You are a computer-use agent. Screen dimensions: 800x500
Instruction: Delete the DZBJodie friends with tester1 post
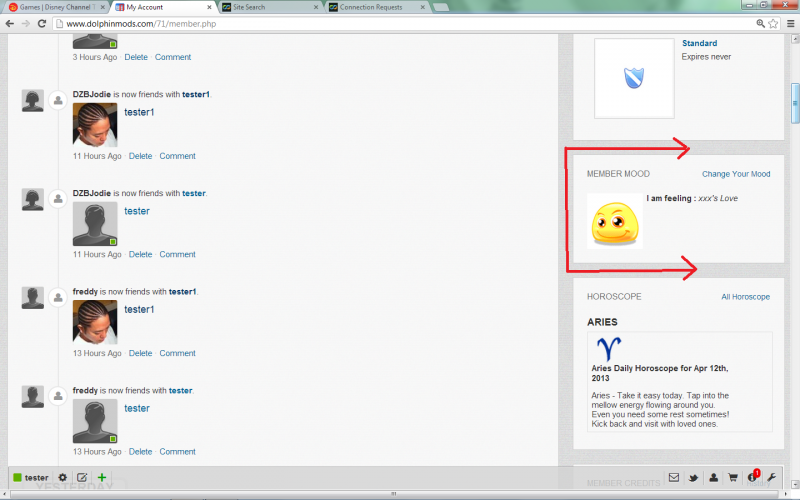140,156
